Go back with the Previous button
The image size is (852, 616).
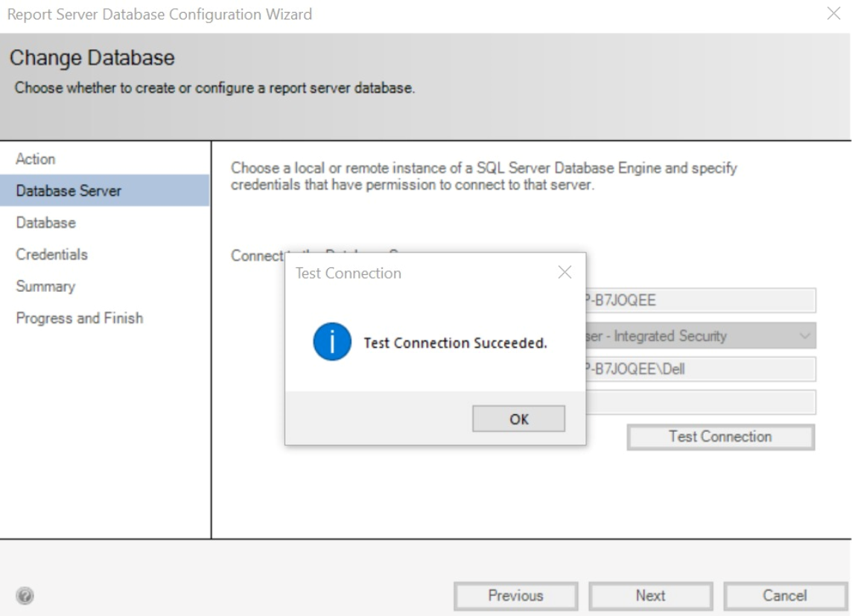point(515,596)
